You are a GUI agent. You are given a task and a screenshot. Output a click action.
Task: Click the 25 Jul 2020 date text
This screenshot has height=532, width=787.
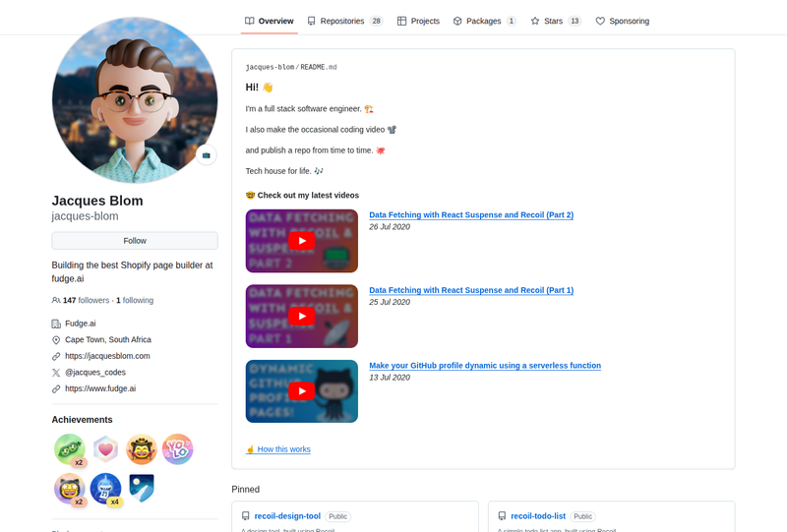pyautogui.click(x=390, y=302)
